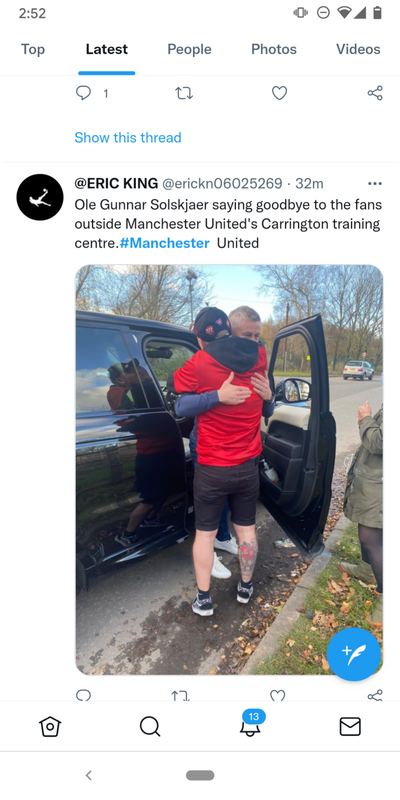The image size is (400, 800).
Task: Open Notifications with 13 badge
Action: (x=250, y=723)
